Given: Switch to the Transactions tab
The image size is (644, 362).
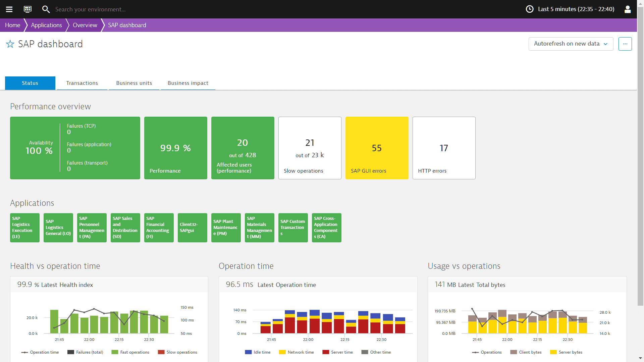Looking at the screenshot, I should pos(82,83).
